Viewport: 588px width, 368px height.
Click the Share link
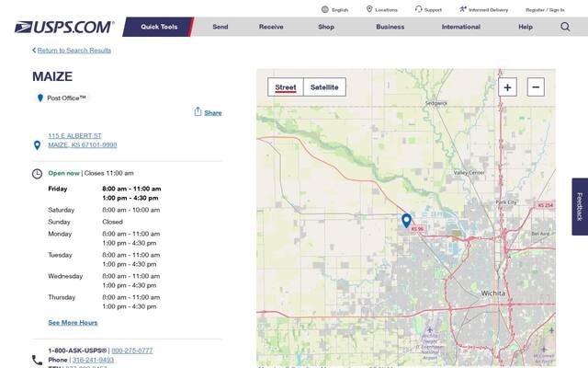click(213, 112)
